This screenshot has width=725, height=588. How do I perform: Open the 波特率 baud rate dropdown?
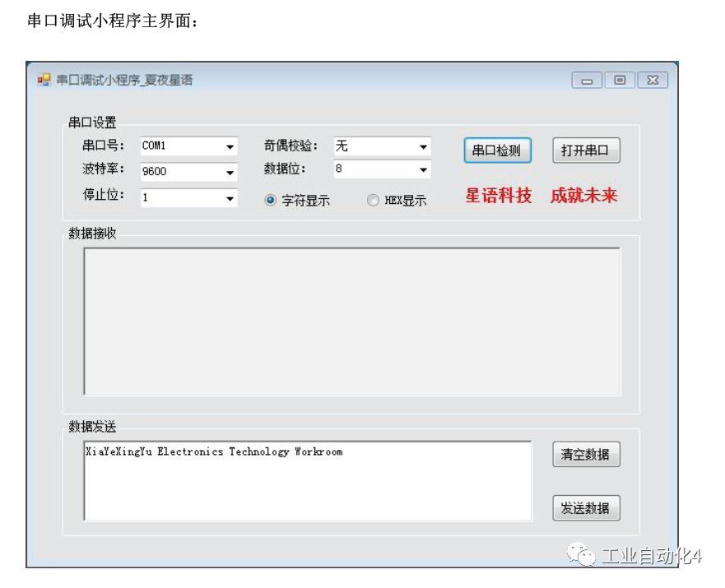click(x=228, y=173)
